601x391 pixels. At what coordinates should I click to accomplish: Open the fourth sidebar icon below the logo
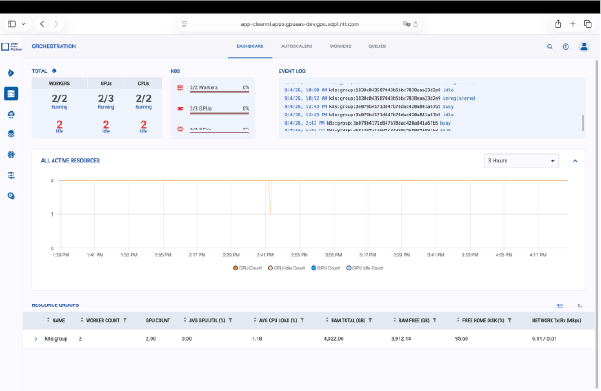(11, 134)
